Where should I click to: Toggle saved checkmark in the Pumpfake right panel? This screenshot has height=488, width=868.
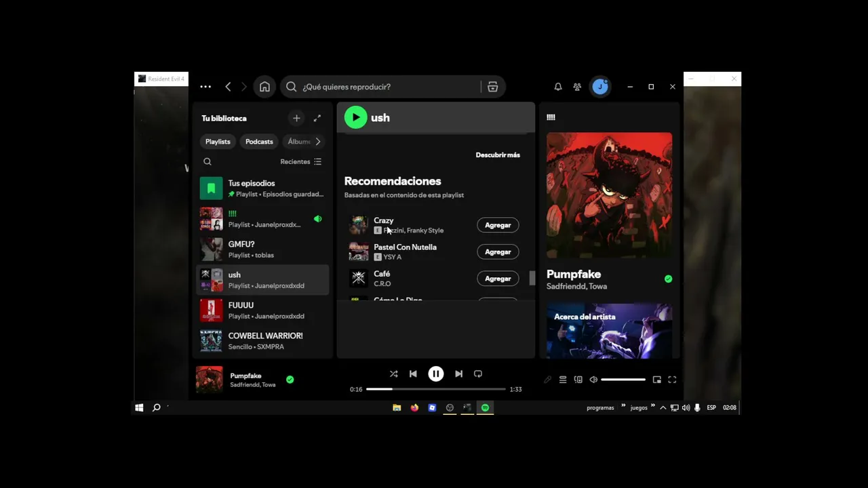668,279
